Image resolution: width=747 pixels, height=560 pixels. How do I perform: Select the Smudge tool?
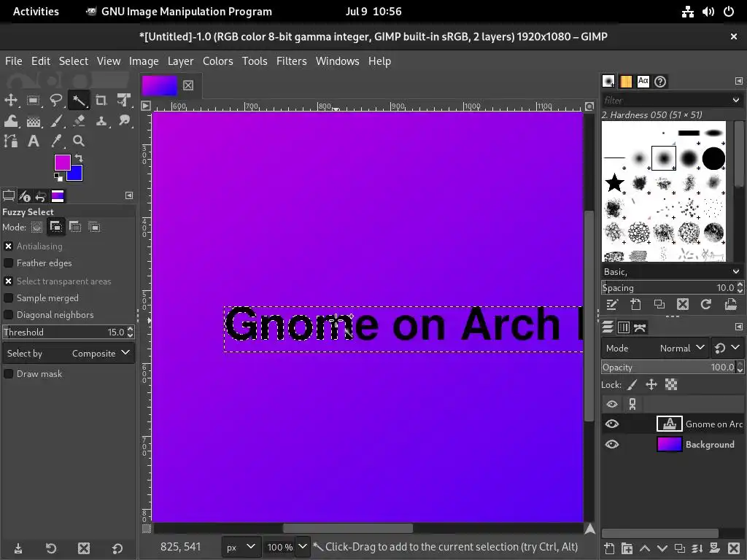coord(124,120)
